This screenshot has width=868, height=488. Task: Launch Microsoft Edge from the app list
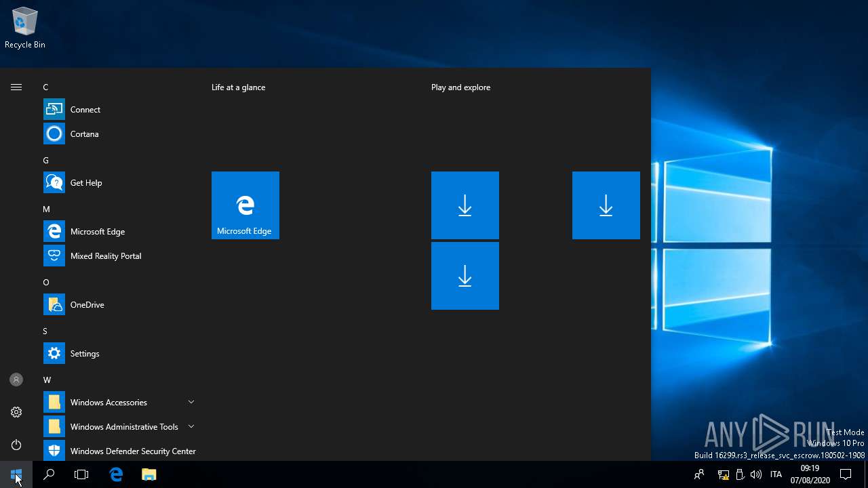point(119,231)
